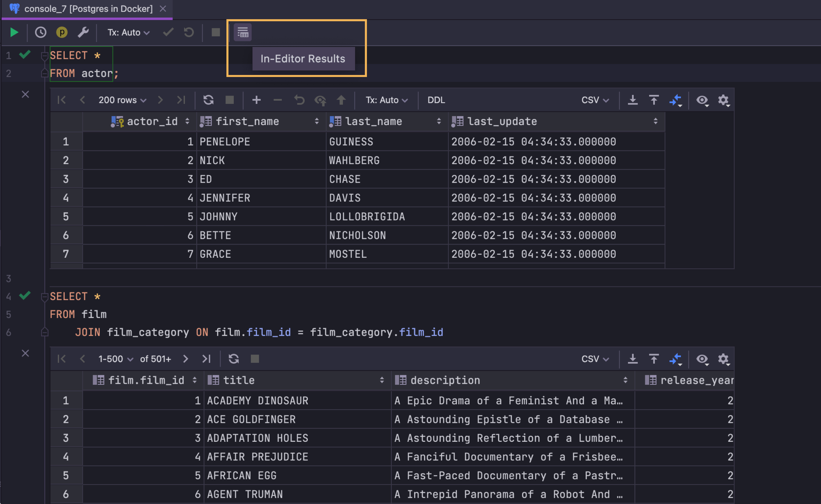Run the query with the green Execute button
Viewport: 821px width, 504px height.
tap(14, 32)
